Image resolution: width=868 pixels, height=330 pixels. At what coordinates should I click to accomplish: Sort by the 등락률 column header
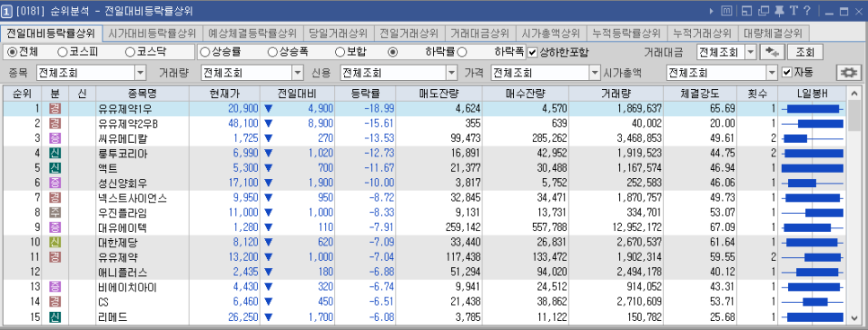[x=366, y=94]
